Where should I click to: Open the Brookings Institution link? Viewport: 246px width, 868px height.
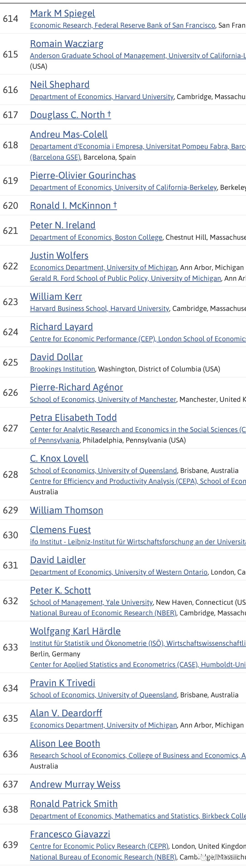pos(62,369)
